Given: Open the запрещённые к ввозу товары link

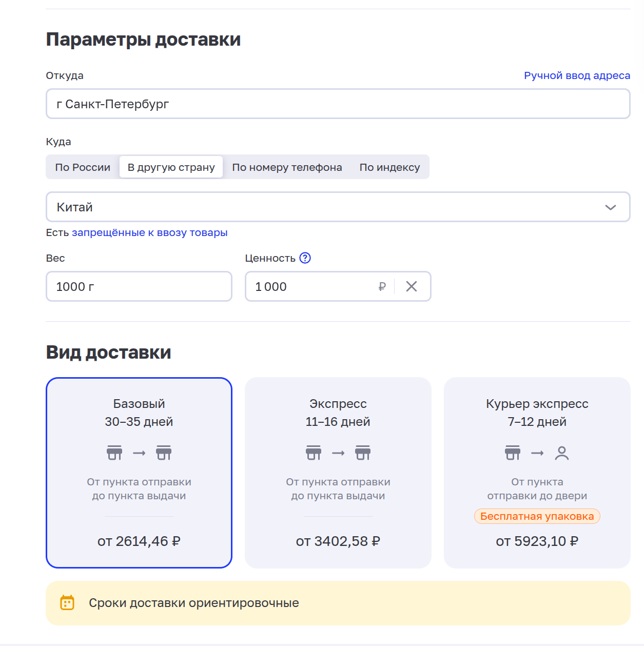Looking at the screenshot, I should click(x=149, y=232).
